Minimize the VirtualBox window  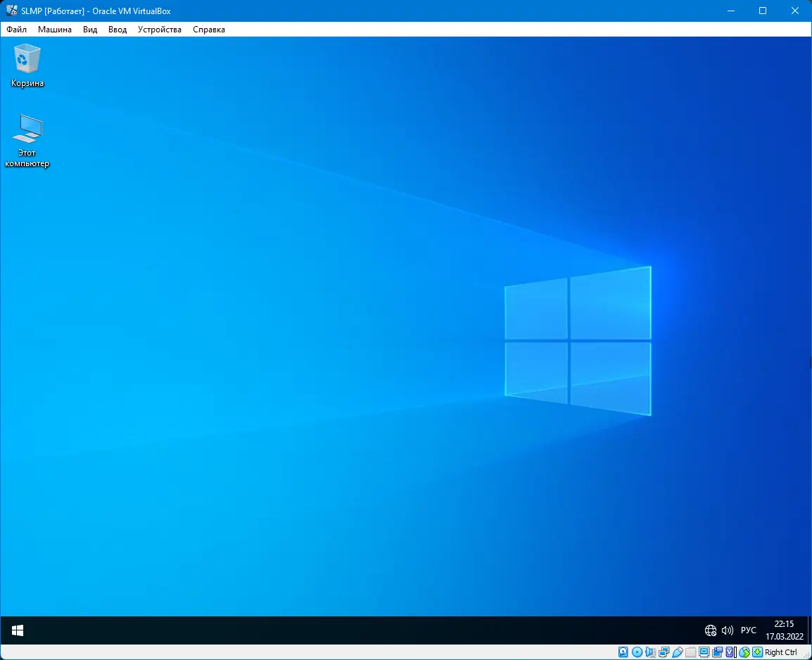731,11
